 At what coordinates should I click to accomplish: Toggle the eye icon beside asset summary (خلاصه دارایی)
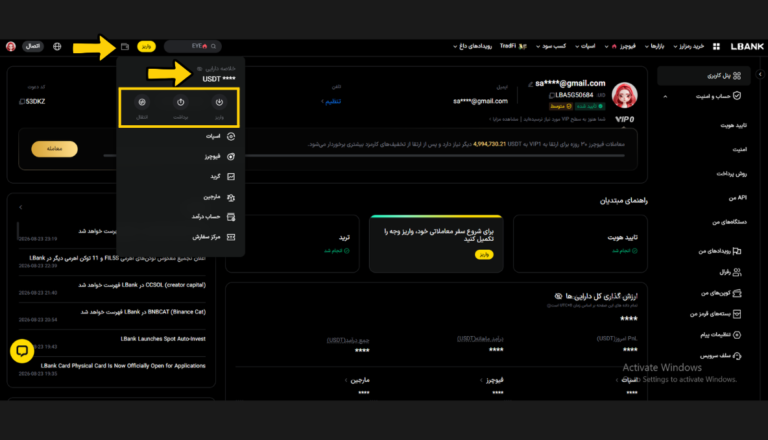[x=199, y=69]
